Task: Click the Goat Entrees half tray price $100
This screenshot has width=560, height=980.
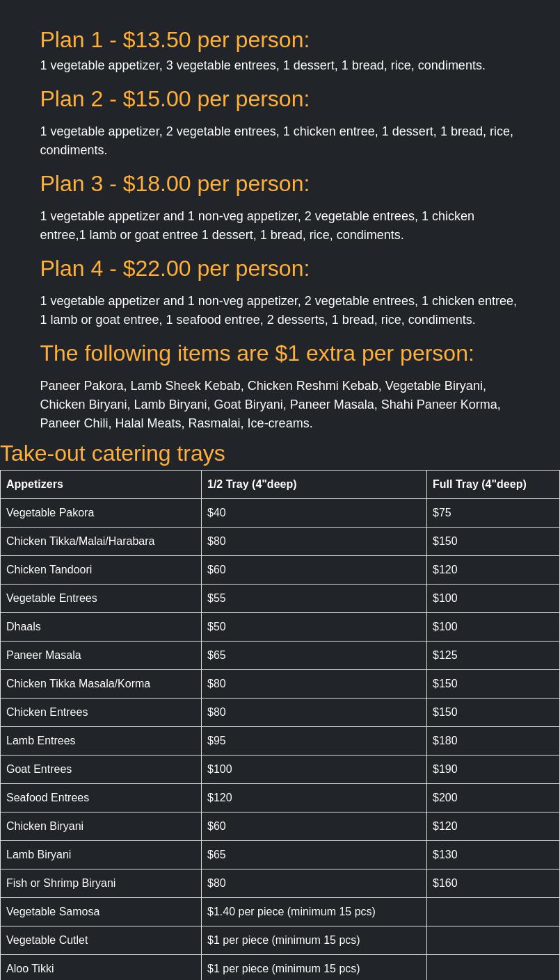Action: click(220, 769)
